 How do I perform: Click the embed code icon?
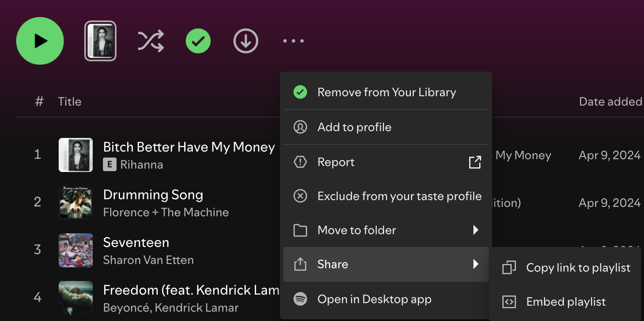click(x=509, y=302)
